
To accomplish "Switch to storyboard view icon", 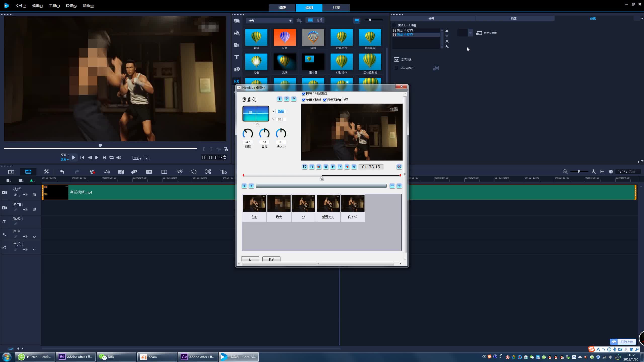I will pyautogui.click(x=11, y=172).
